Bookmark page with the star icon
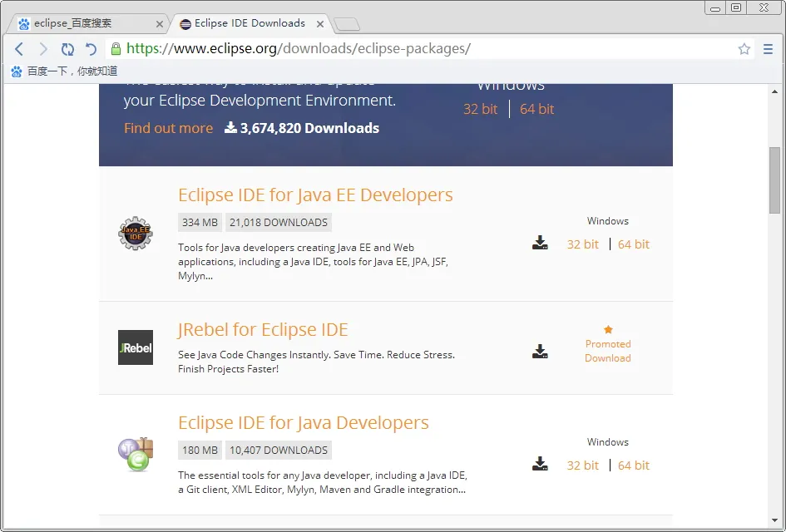Image resolution: width=786 pixels, height=532 pixels. [744, 49]
